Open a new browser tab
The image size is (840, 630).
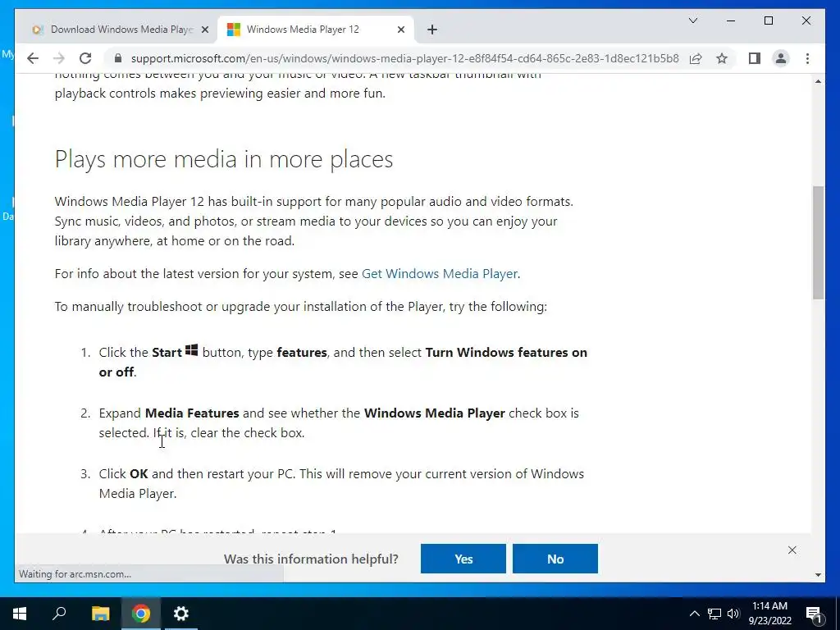[432, 30]
